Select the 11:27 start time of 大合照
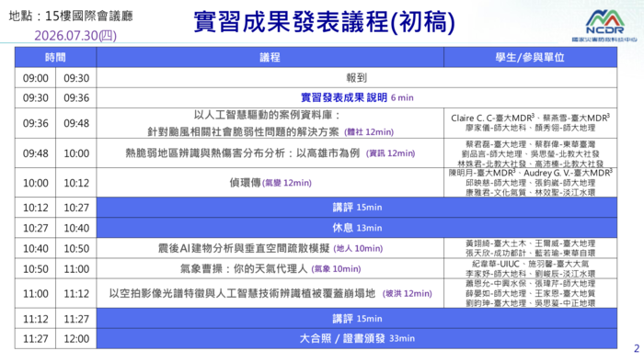Image resolution: width=644 pixels, height=362 pixels. 35,339
